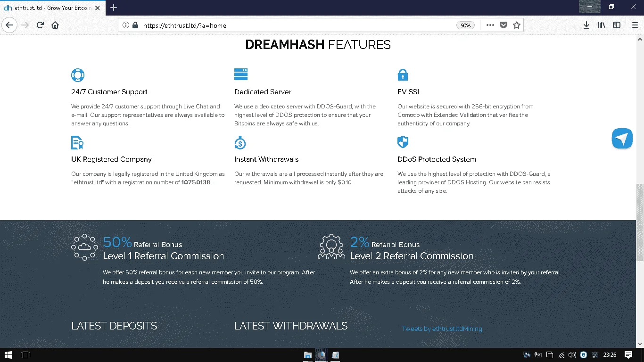The image size is (644, 362).
Task: Open Tweets by ethtrust.ltdMining link
Action: (x=442, y=329)
